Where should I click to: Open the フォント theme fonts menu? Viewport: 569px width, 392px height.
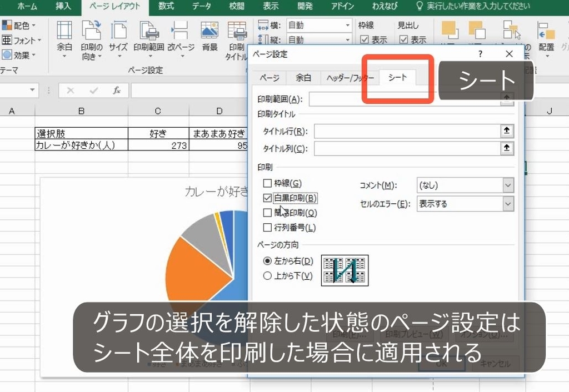point(21,40)
